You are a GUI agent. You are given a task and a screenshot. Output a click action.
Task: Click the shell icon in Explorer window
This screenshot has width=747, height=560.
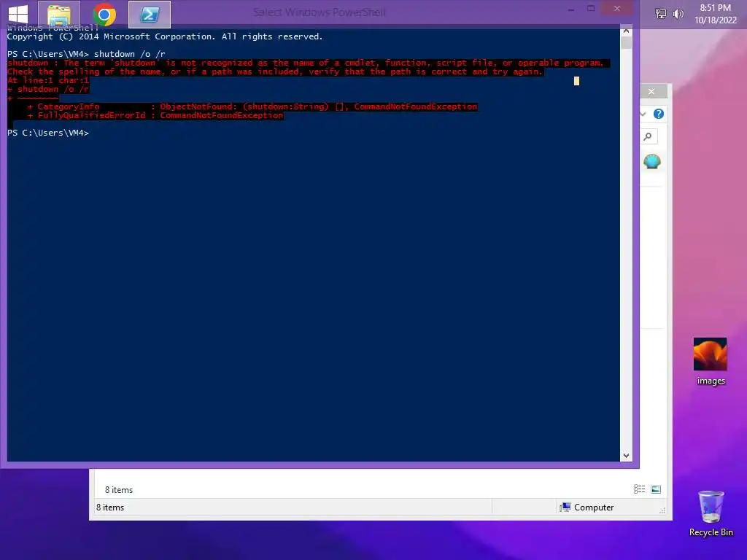[x=651, y=161]
